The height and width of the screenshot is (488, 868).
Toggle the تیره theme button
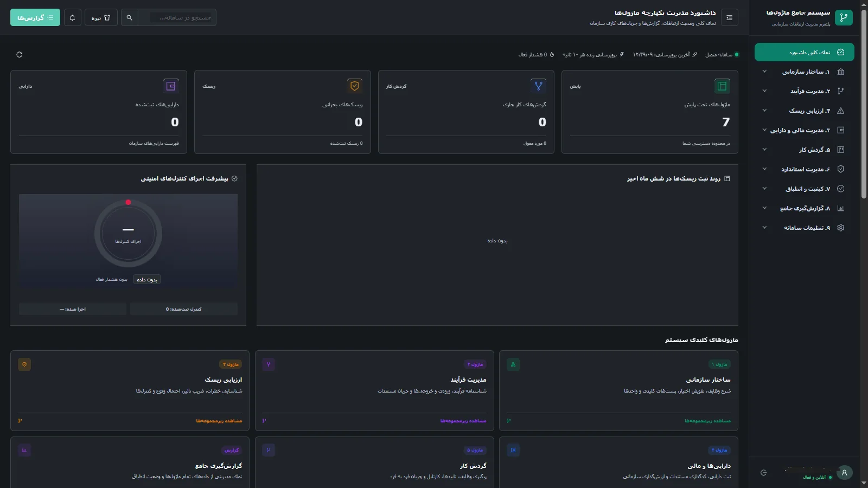click(101, 18)
